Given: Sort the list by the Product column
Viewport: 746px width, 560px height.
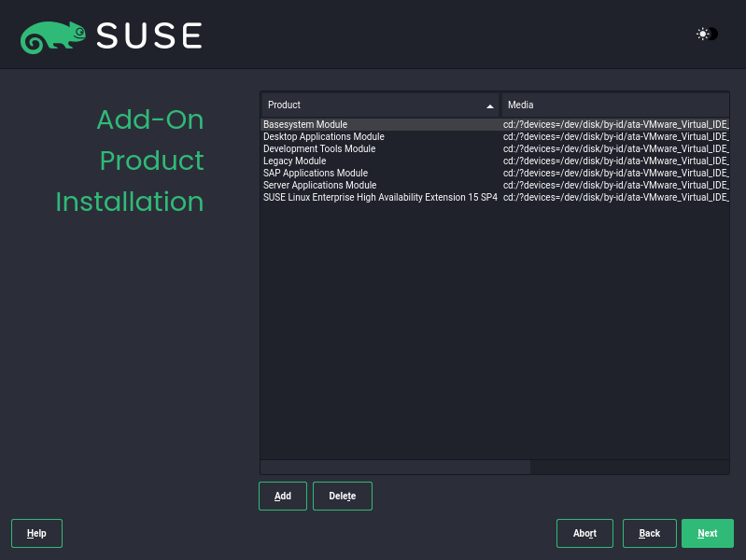Looking at the screenshot, I should (380, 105).
